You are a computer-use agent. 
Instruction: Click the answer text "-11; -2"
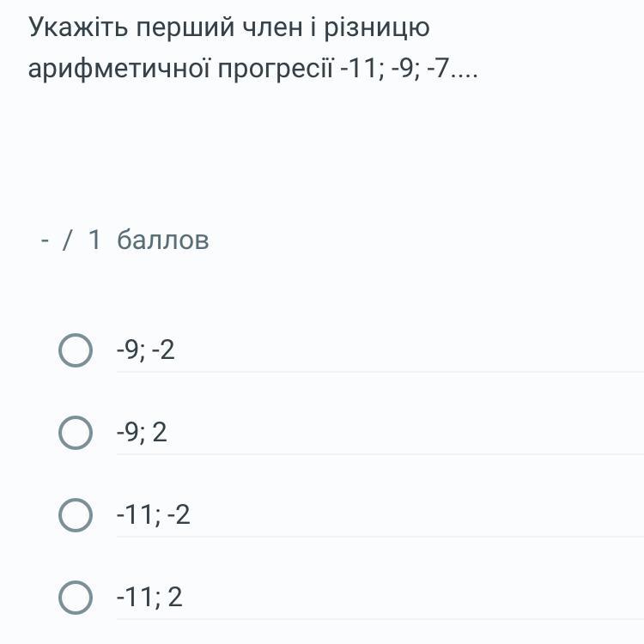click(x=153, y=515)
